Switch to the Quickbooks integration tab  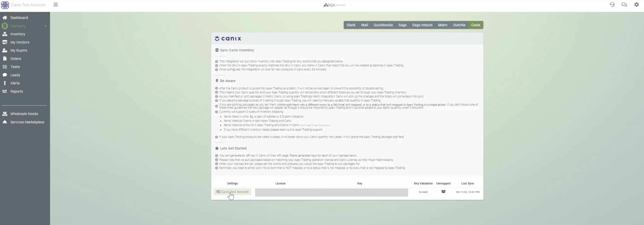[x=383, y=25]
